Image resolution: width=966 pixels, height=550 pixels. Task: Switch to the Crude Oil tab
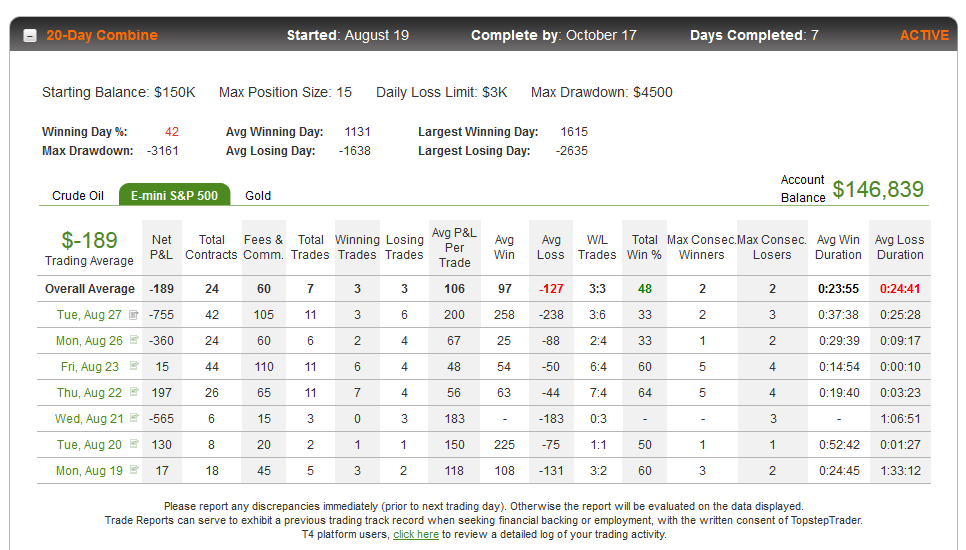pyautogui.click(x=78, y=195)
